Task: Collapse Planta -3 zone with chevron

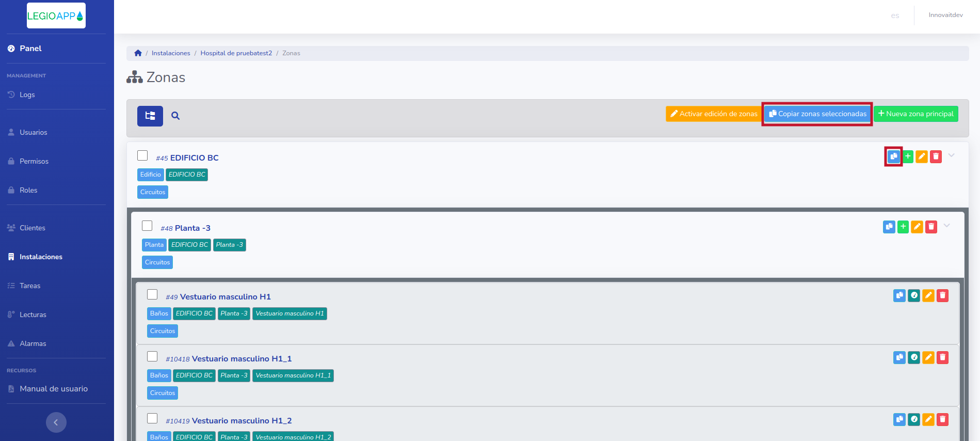Action: pos(946,226)
